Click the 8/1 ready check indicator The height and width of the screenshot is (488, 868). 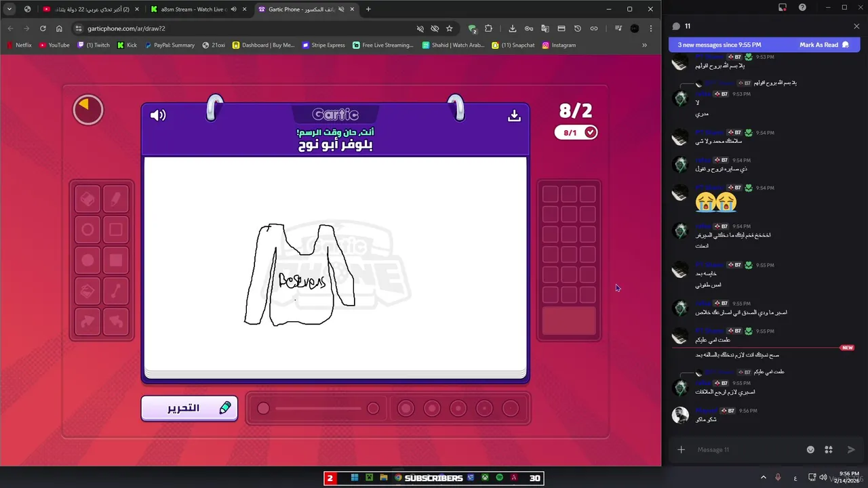(x=576, y=133)
